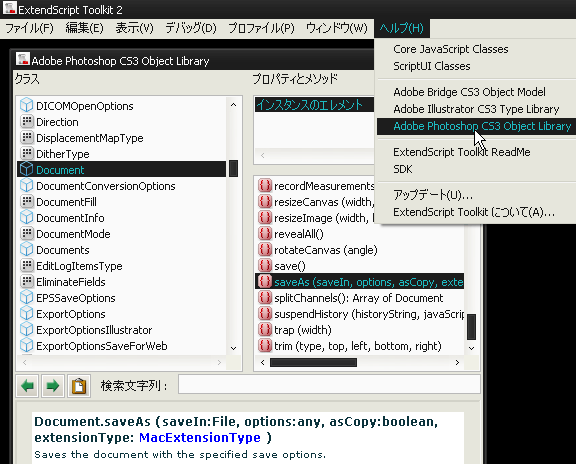
Task: Choose アップデート(U)... menu item
Action: coord(433,195)
